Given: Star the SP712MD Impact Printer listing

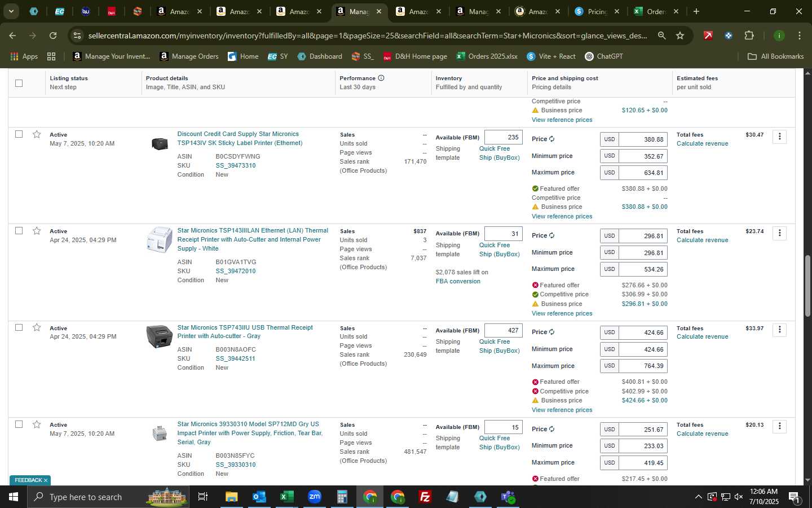Looking at the screenshot, I should pyautogui.click(x=37, y=424).
